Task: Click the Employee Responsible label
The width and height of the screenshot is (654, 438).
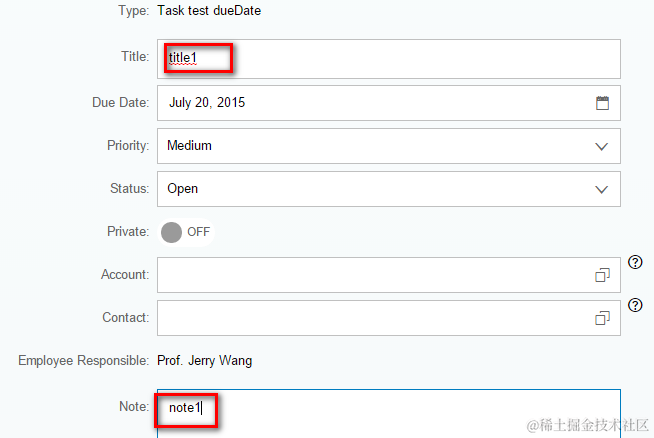Action: (x=83, y=360)
